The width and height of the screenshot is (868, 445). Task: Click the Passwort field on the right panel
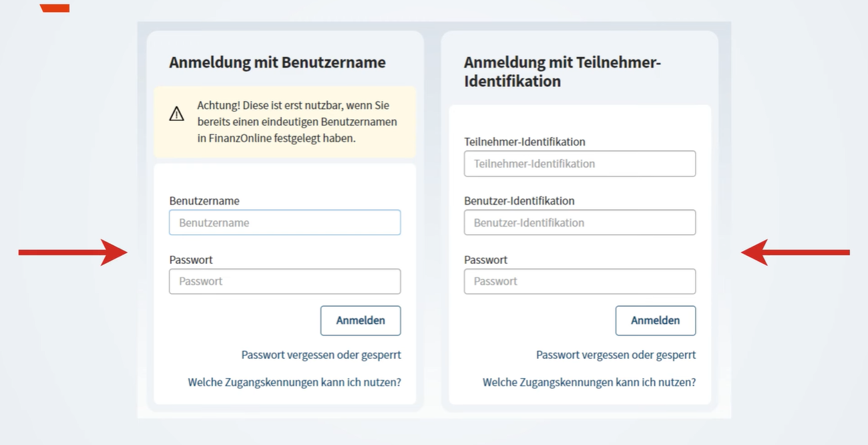pyautogui.click(x=579, y=281)
